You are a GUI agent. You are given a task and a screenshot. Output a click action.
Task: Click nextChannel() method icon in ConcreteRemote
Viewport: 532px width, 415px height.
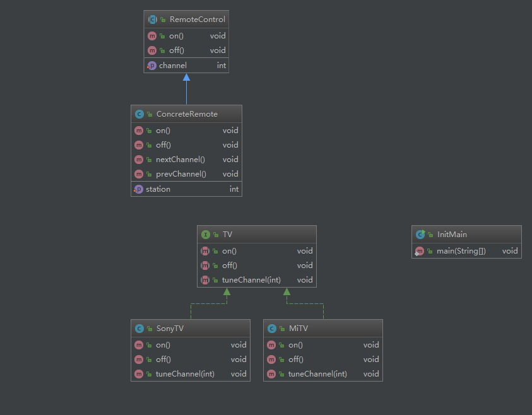(139, 160)
